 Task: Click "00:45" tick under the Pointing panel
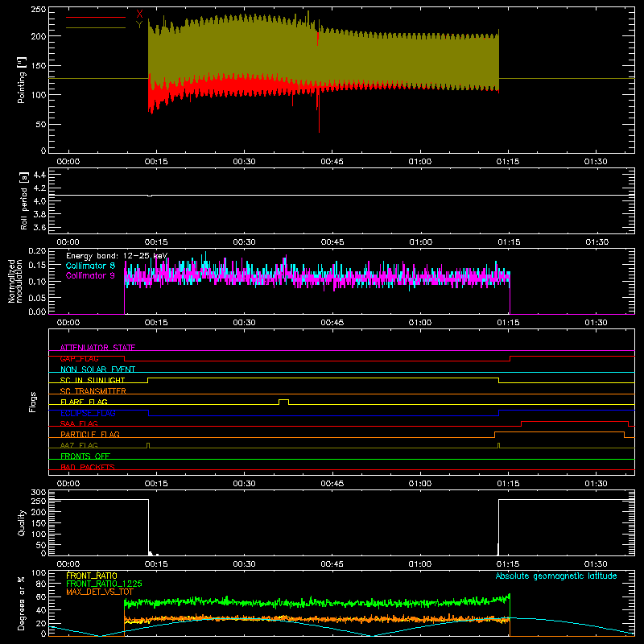(332, 162)
